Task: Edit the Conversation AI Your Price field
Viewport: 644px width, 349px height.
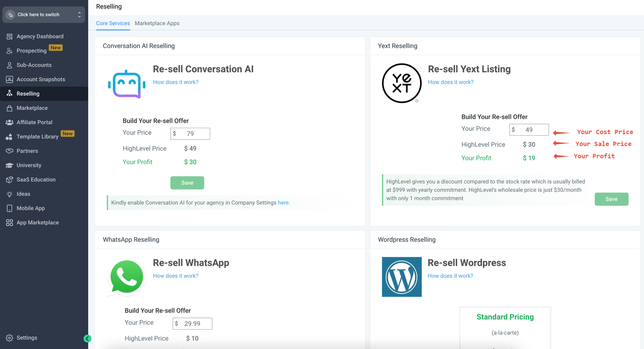Action: (x=190, y=134)
